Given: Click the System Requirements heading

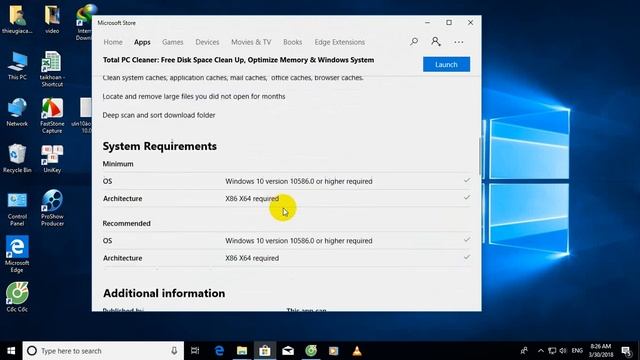Looking at the screenshot, I should click(160, 146).
